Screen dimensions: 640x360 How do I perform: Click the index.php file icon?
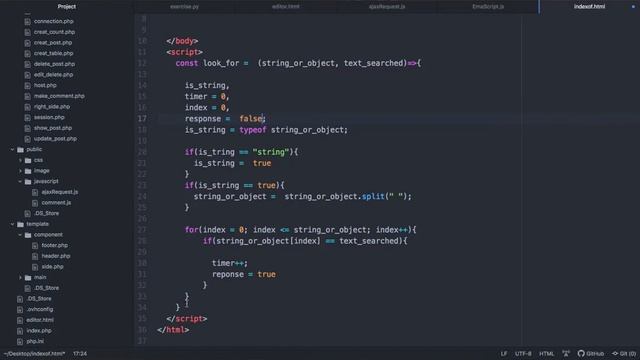coord(20,331)
